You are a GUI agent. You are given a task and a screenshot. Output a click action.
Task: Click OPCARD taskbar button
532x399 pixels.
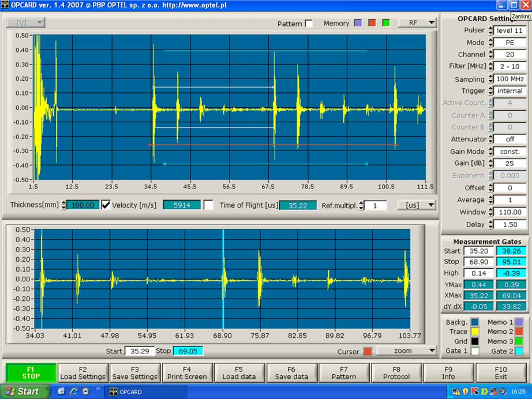pyautogui.click(x=145, y=392)
